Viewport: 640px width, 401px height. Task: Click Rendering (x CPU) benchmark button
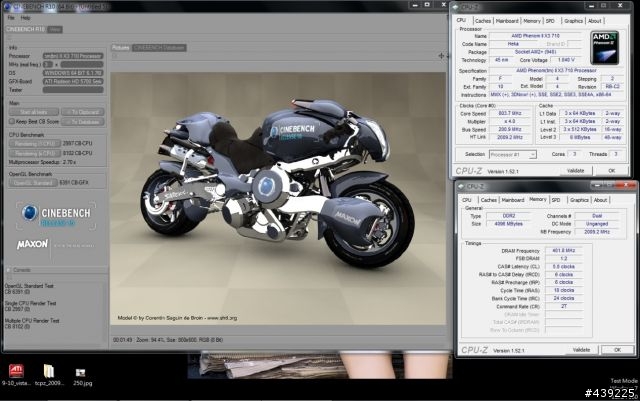(34, 153)
